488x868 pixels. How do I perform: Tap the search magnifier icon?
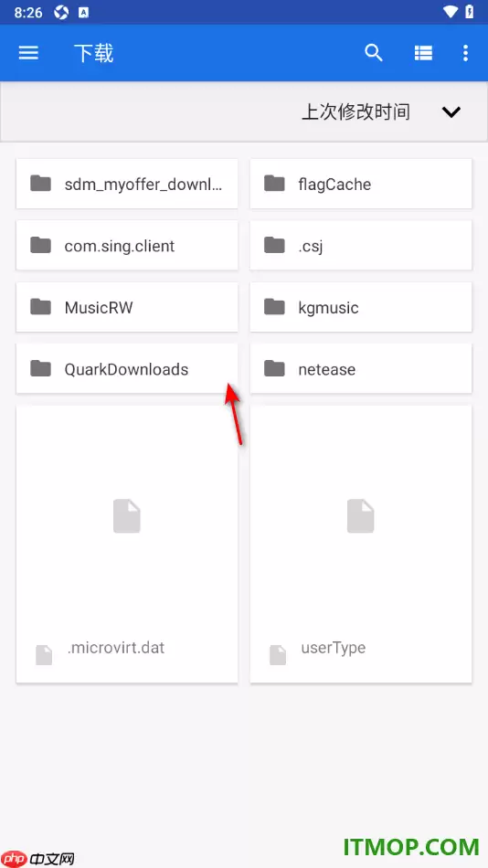point(374,53)
